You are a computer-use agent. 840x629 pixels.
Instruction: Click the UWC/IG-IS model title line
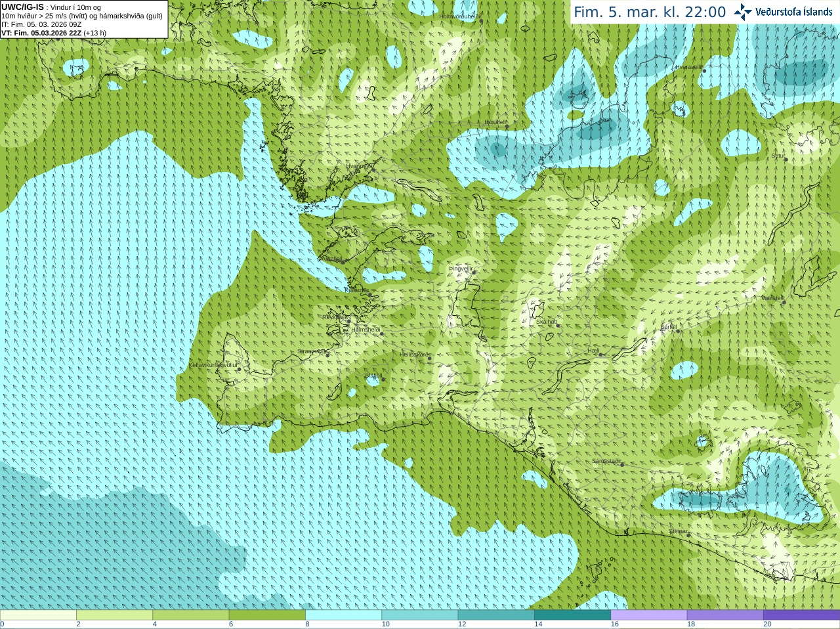[51, 7]
